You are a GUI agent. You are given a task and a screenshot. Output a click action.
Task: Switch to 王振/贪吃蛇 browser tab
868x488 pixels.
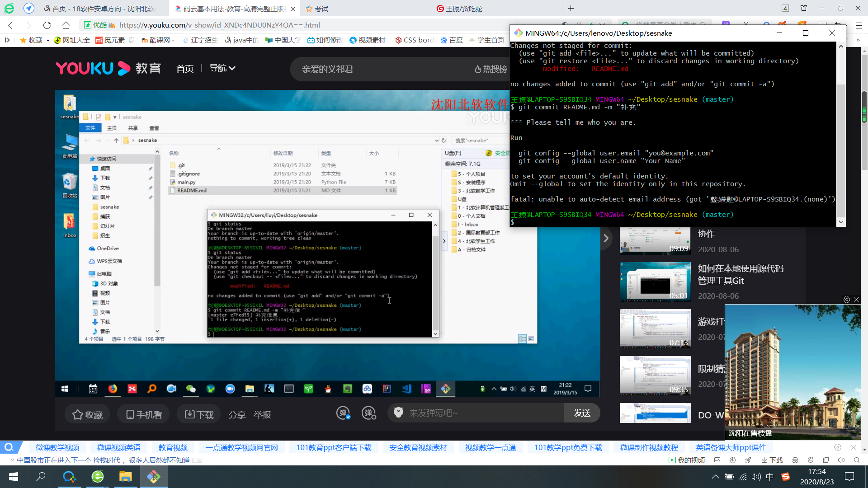pyautogui.click(x=464, y=9)
